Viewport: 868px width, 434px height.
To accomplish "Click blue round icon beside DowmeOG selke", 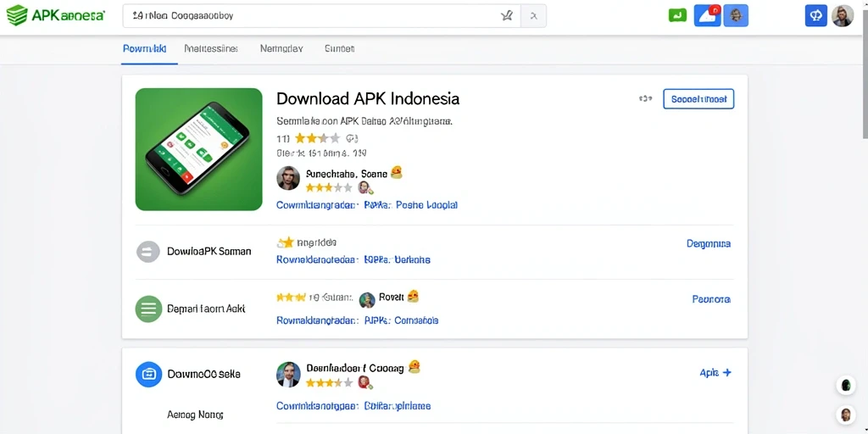I will click(148, 374).
